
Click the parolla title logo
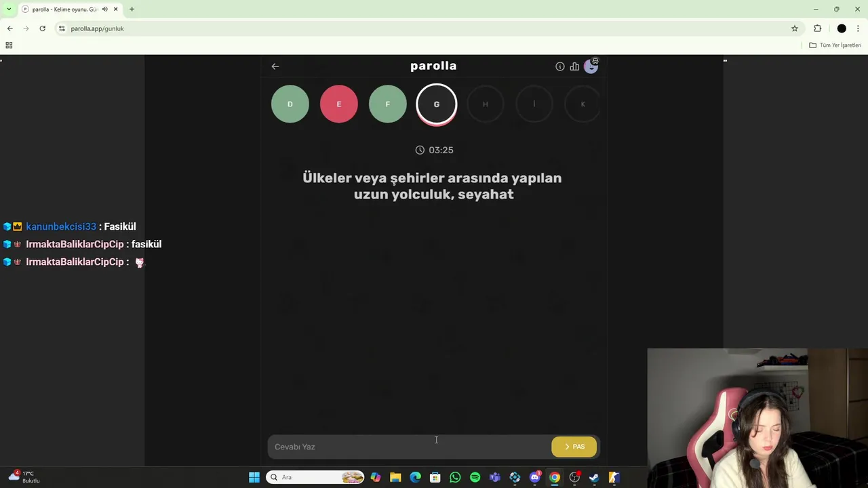click(433, 66)
